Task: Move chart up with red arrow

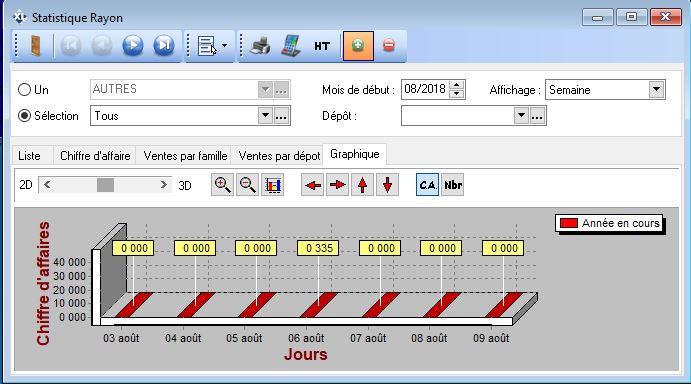Action: click(362, 185)
